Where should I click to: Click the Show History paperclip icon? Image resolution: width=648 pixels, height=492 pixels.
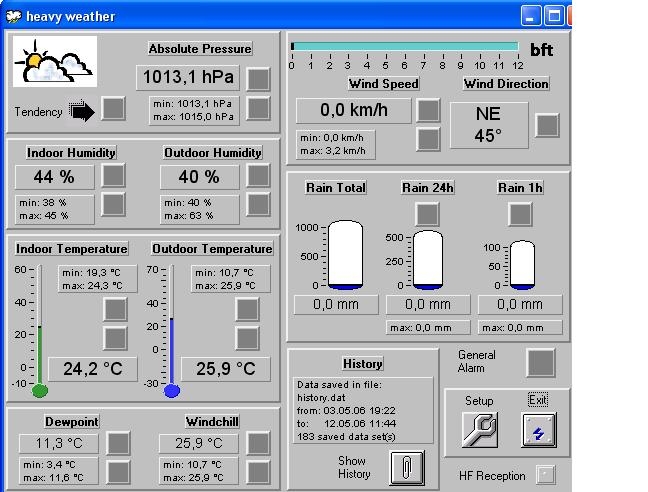[x=407, y=468]
